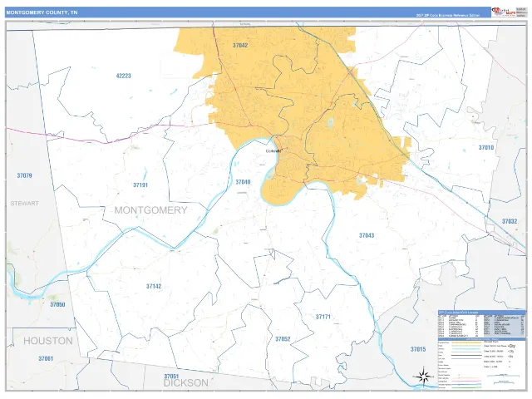
Task: Click the ZIP code index legend header
Action: [482, 313]
